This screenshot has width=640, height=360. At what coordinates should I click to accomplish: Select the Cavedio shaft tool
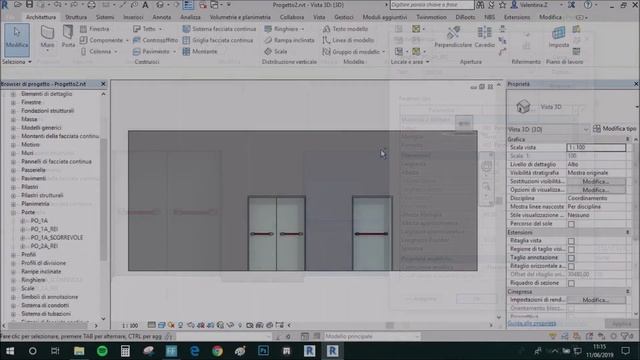click(484, 37)
